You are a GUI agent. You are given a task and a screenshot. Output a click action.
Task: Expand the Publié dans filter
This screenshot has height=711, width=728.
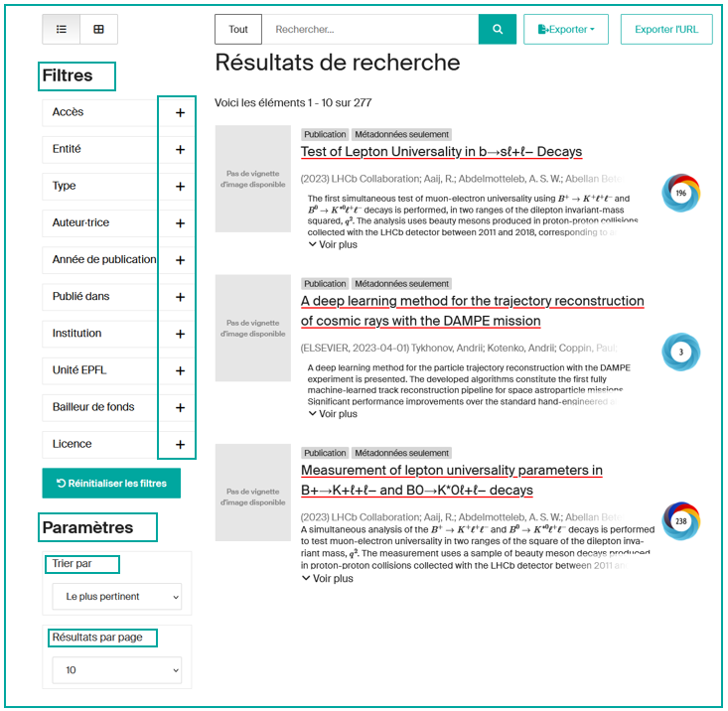pos(180,297)
